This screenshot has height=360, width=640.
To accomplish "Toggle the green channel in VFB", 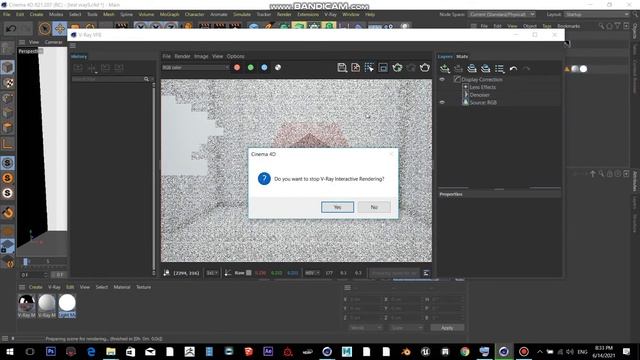I will click(x=251, y=68).
